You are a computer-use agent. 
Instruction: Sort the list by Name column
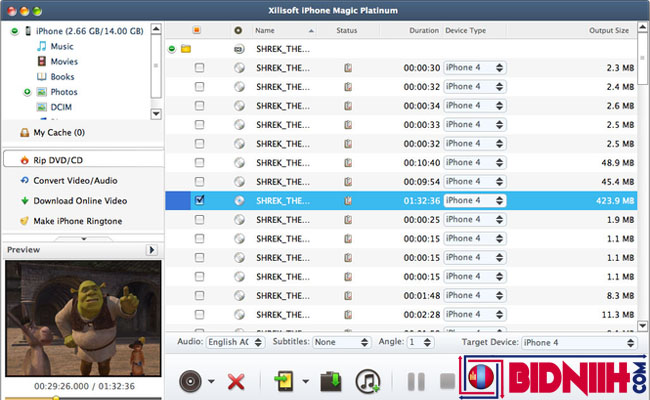(284, 30)
